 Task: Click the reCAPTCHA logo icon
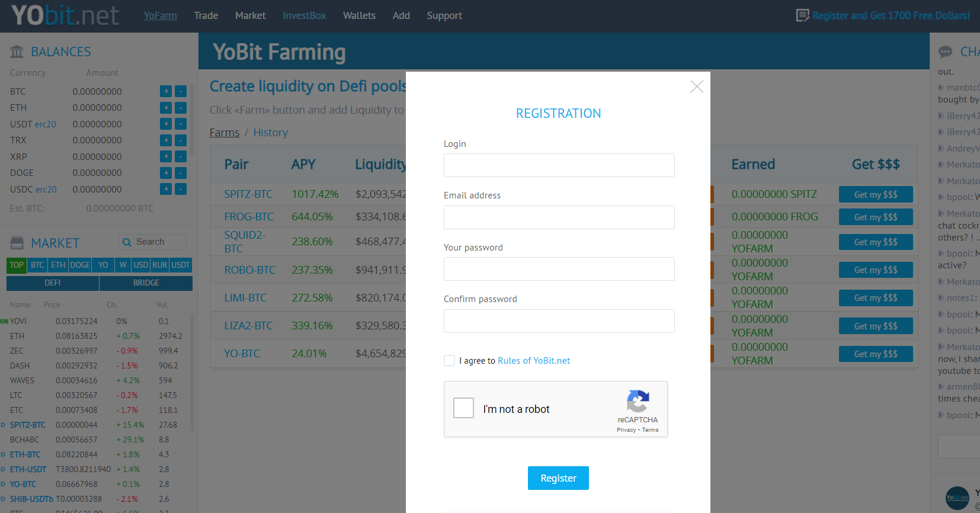pos(638,401)
